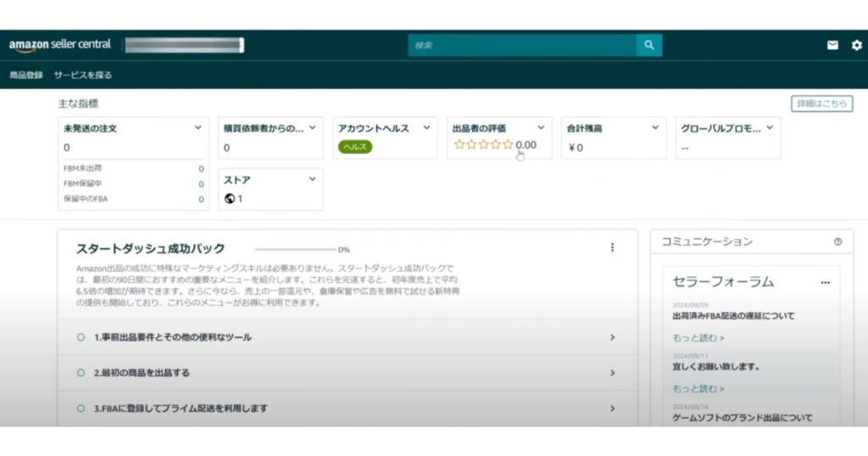Open the 商品登録 menu
The width and height of the screenshot is (868, 456).
click(x=26, y=75)
